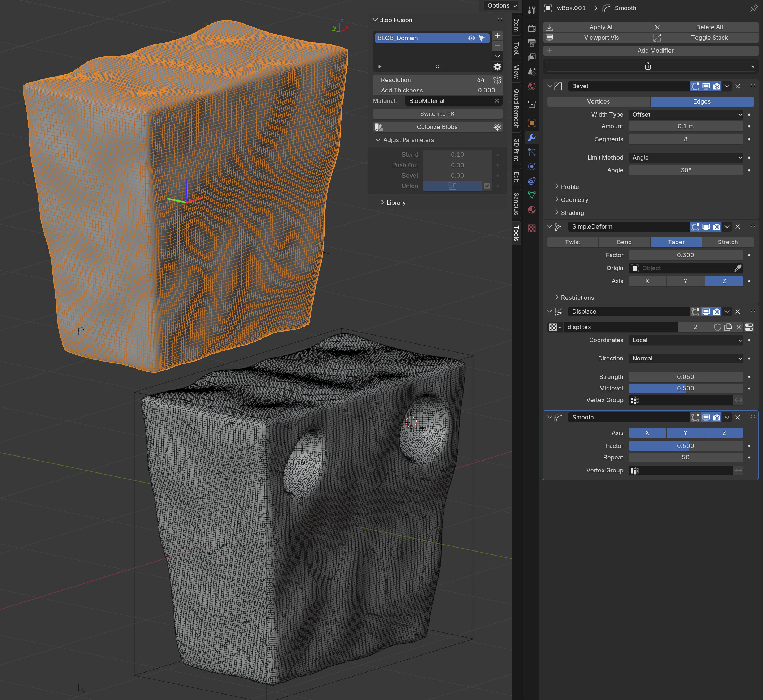The height and width of the screenshot is (700, 763).
Task: Click the eyedropper in the Origin field
Action: click(x=737, y=268)
